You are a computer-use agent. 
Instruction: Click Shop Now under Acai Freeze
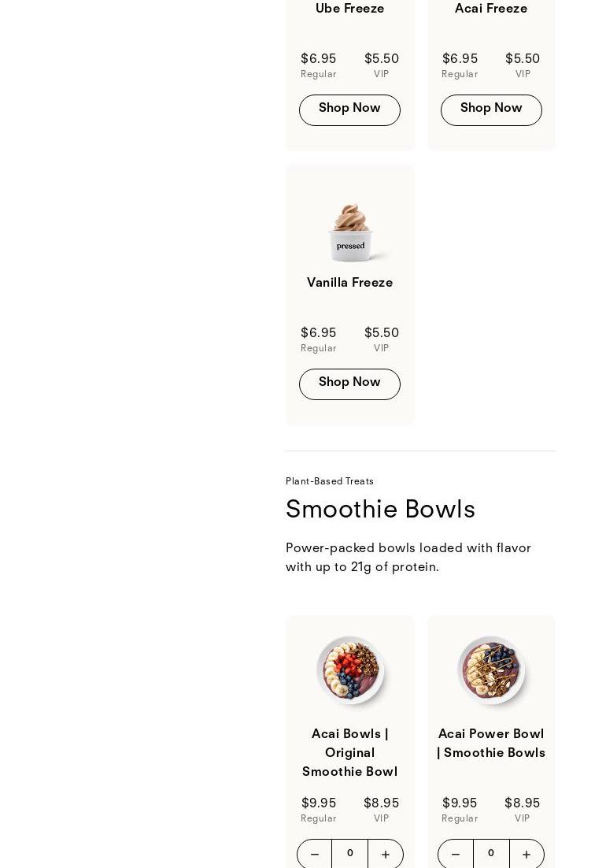click(x=491, y=109)
